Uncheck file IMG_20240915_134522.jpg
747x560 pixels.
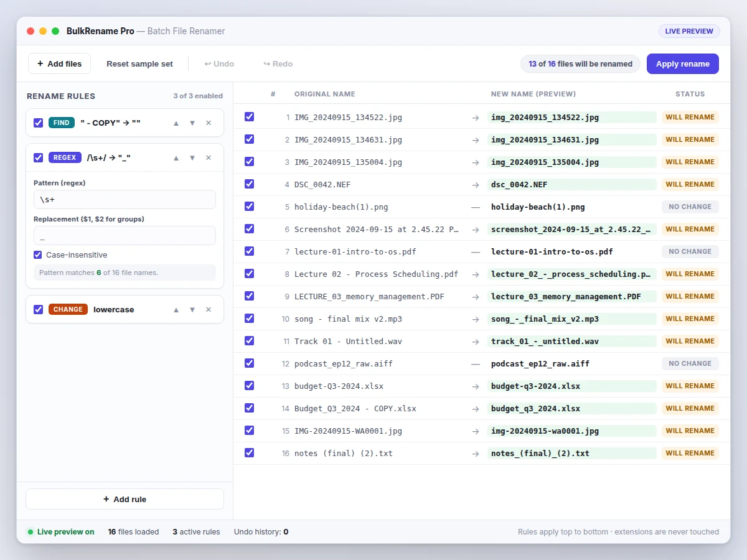[x=250, y=117]
